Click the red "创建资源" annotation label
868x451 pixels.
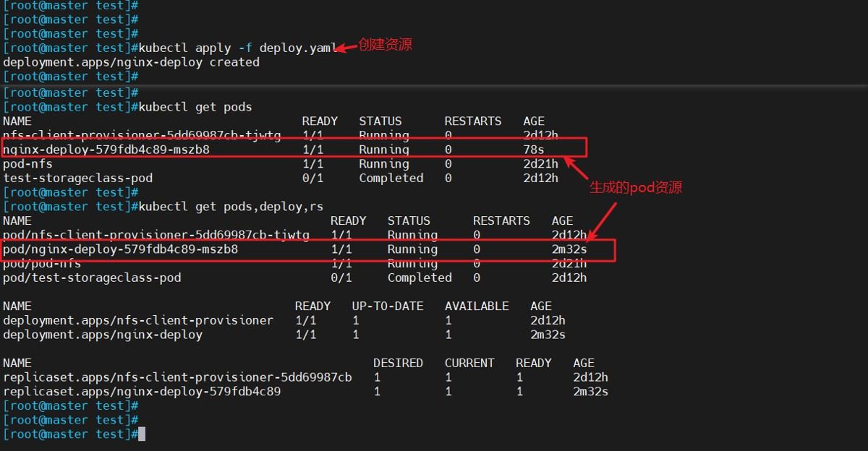tap(386, 45)
